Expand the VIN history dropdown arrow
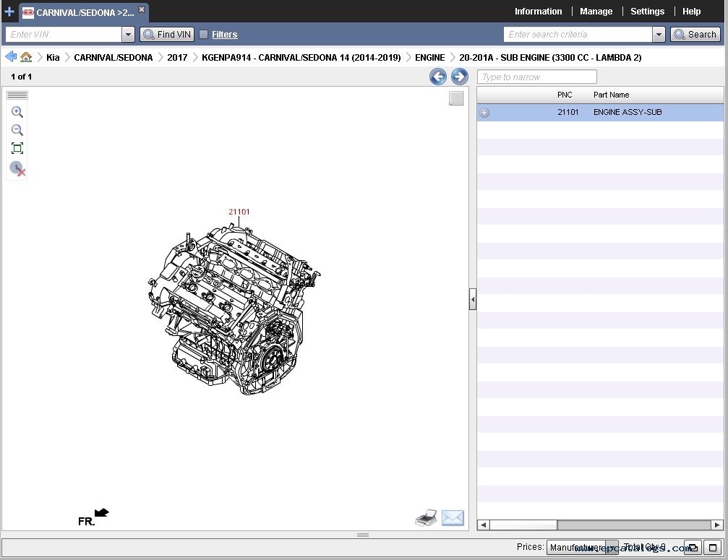 click(x=128, y=35)
